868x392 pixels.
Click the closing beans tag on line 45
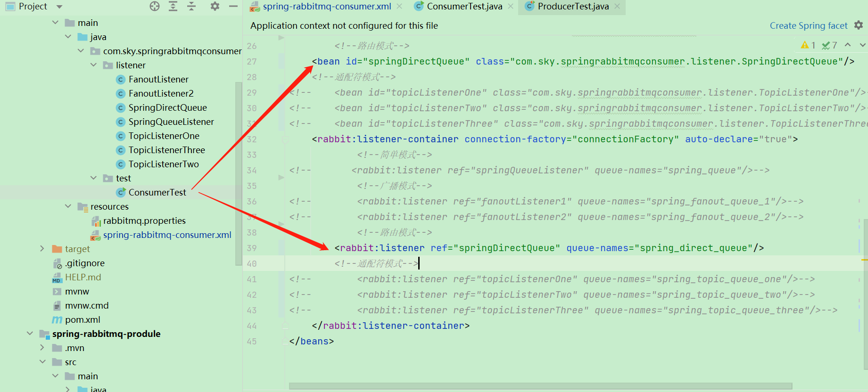tap(312, 341)
